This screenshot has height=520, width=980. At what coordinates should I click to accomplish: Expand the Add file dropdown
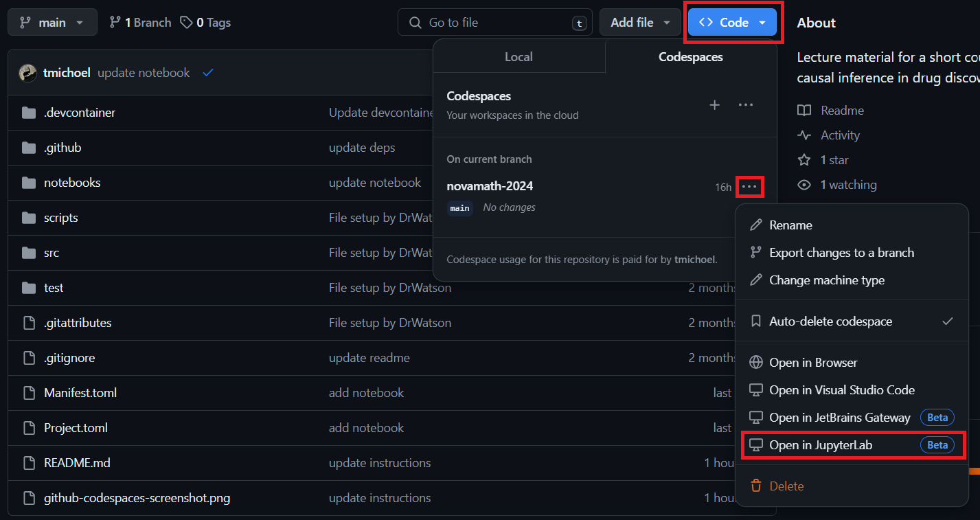pyautogui.click(x=640, y=23)
